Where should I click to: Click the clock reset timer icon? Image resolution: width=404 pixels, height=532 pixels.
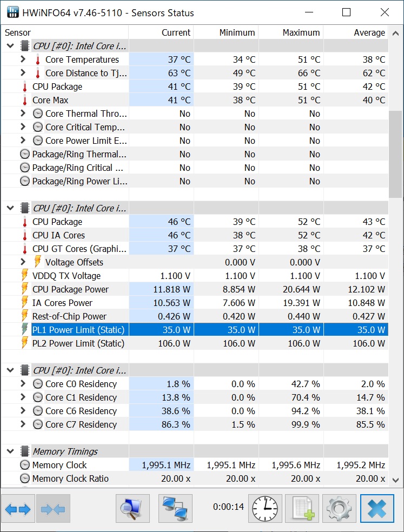(x=265, y=509)
